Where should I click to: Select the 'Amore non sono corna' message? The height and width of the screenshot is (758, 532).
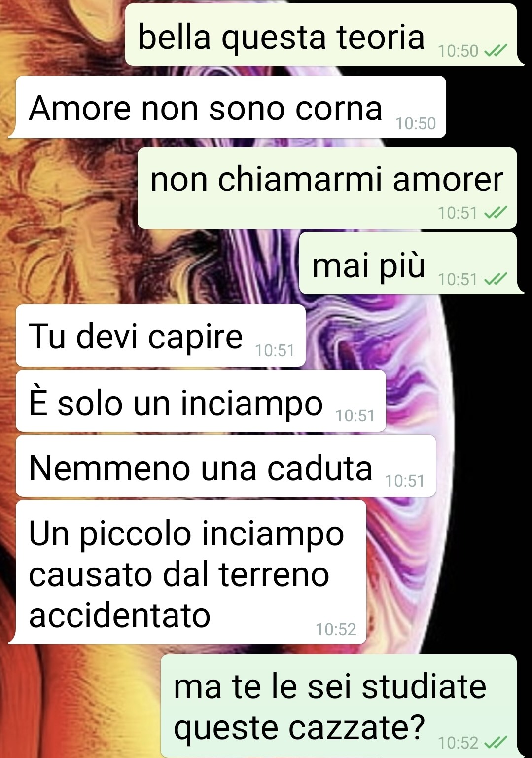click(x=231, y=107)
